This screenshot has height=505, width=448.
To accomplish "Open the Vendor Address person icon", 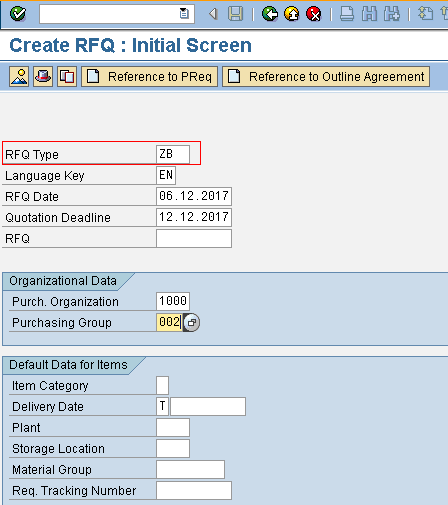I will click(x=19, y=77).
